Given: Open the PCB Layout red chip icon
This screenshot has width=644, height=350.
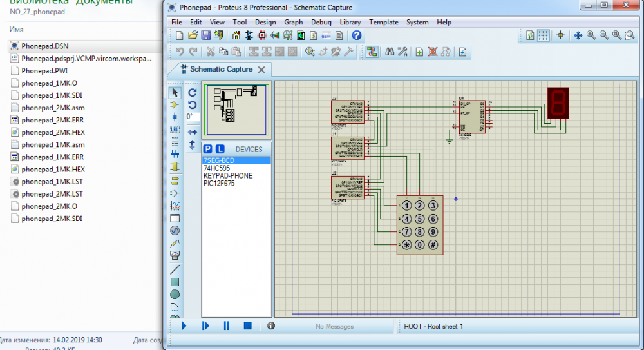Looking at the screenshot, I should [261, 35].
